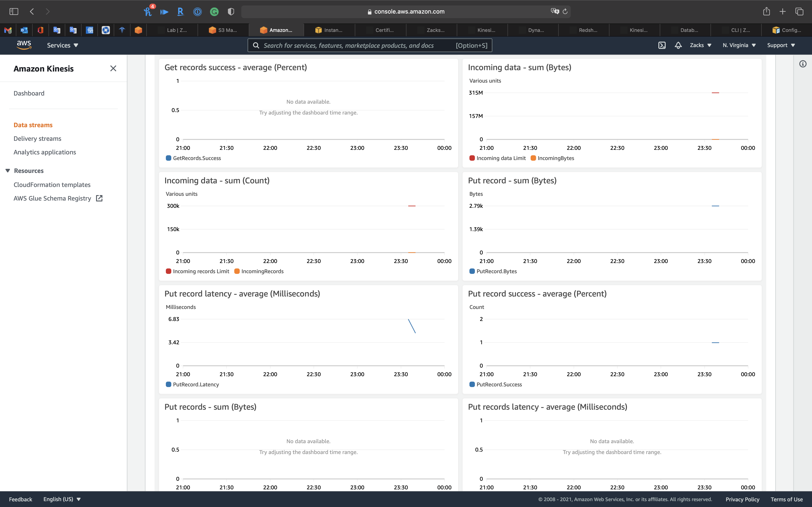The height and width of the screenshot is (507, 812).
Task: Select Delivery streams in sidebar
Action: (x=37, y=139)
